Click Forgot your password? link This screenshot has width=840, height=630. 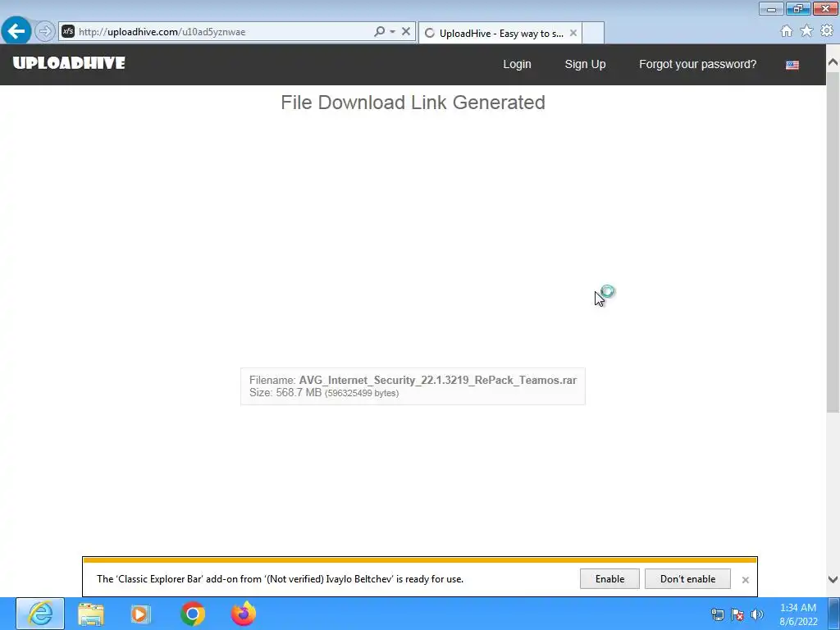coord(697,64)
